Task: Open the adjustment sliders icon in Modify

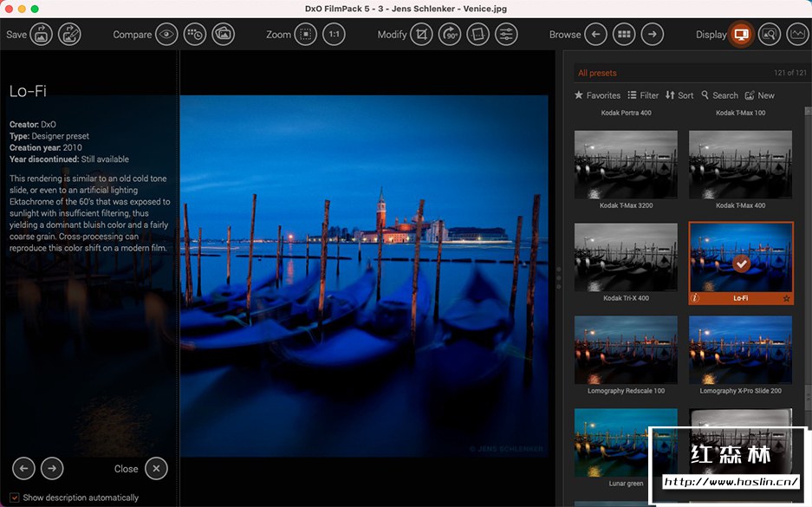Action: [506, 35]
